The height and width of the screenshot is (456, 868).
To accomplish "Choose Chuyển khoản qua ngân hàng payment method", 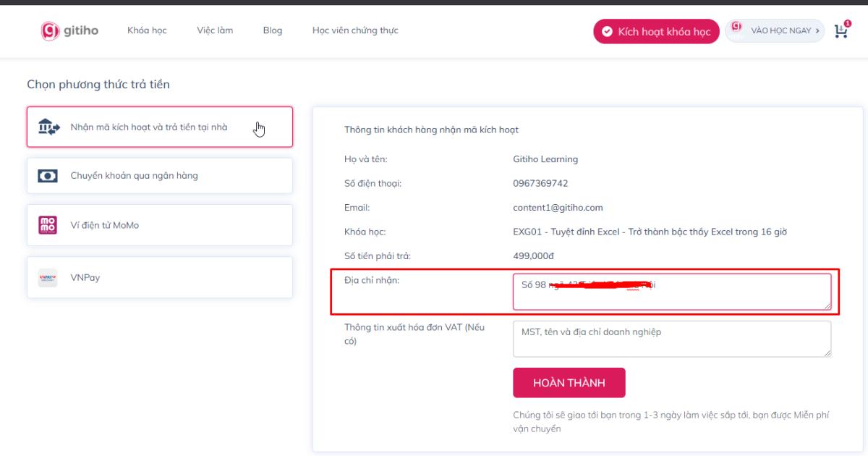I will click(x=159, y=175).
